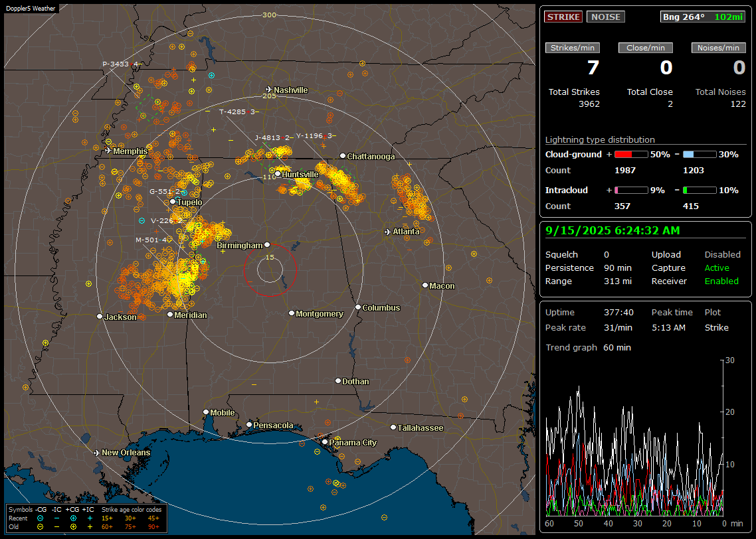This screenshot has width=756, height=539.
Task: Click the Uptime 377:40 value
Action: click(618, 313)
